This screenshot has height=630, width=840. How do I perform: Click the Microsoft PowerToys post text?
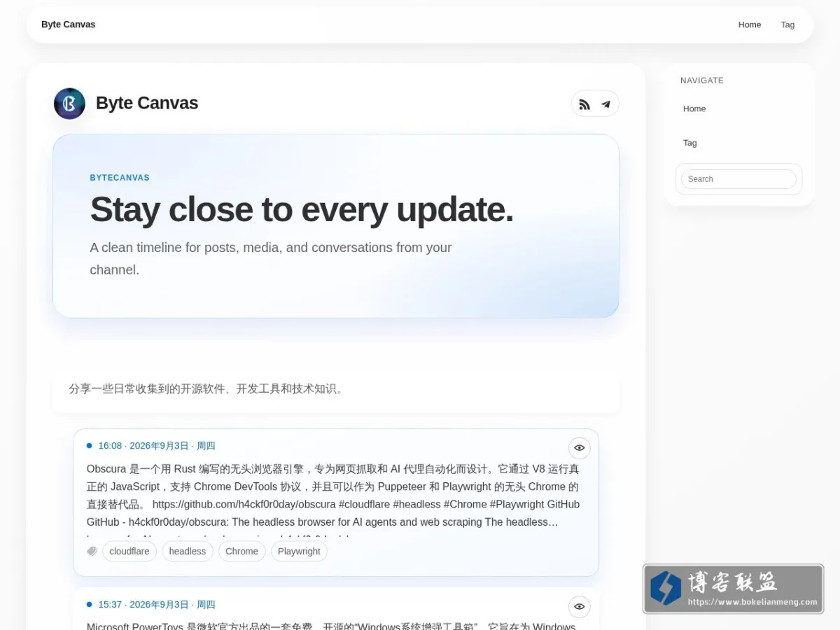pyautogui.click(x=331, y=626)
